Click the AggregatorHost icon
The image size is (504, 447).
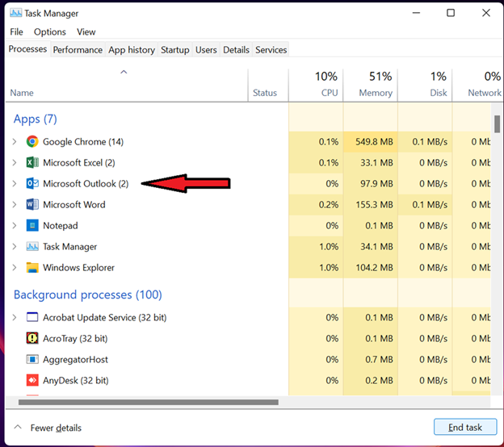click(32, 359)
